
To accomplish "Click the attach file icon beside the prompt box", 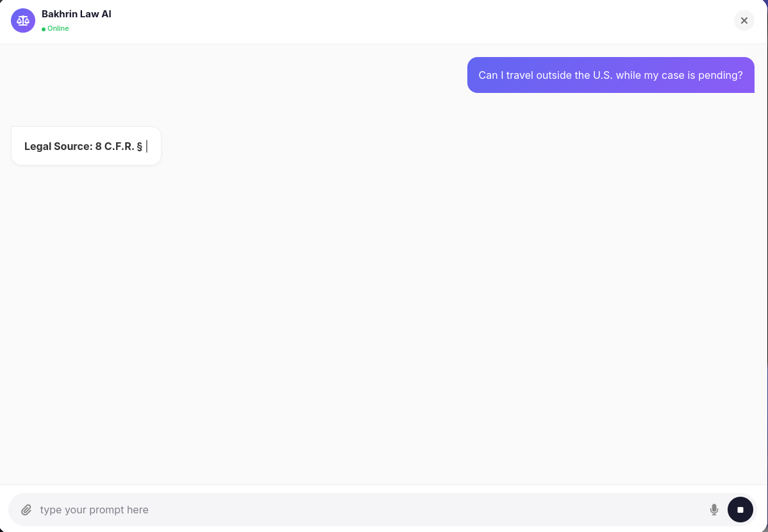I will 26,510.
